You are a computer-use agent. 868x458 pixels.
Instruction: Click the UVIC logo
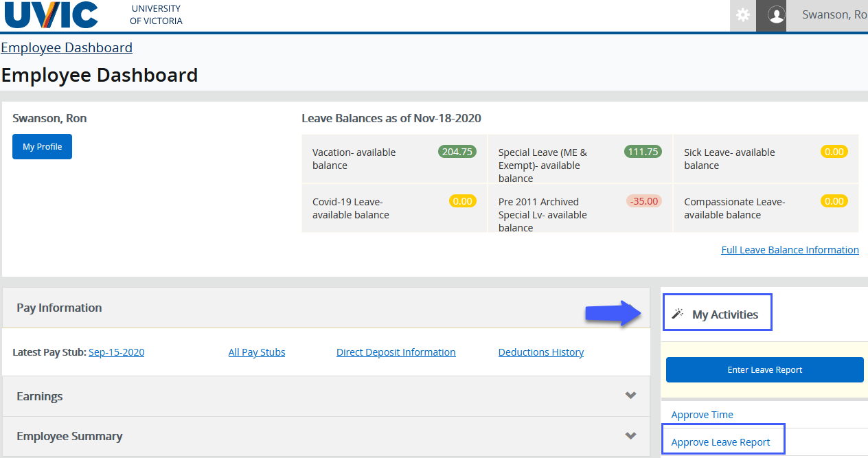(51, 15)
